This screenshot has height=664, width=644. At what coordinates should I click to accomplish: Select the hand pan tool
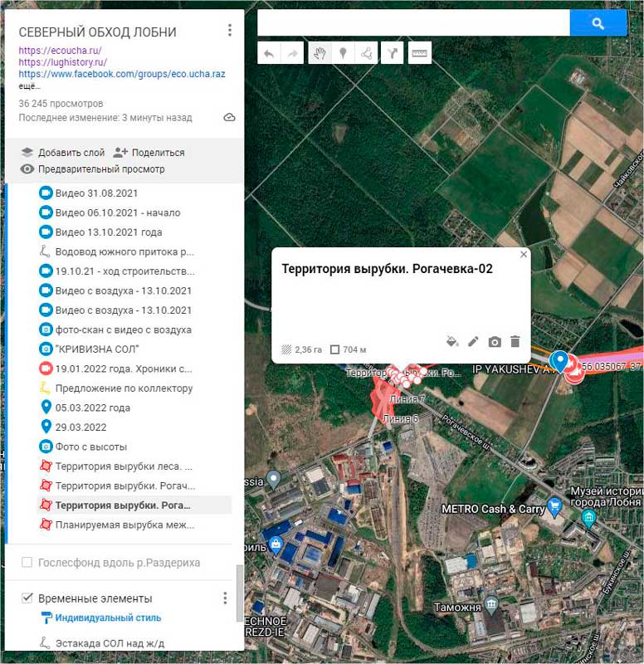(x=320, y=53)
